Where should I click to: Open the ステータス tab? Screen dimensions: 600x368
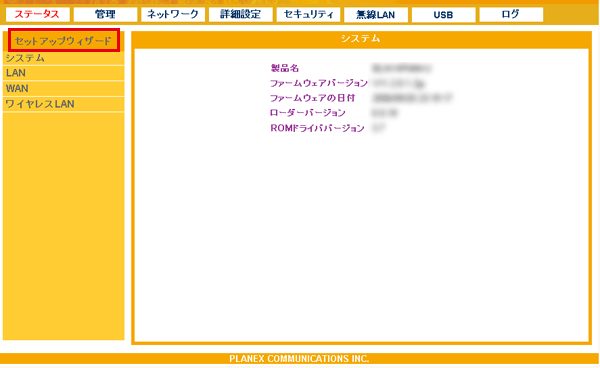click(x=38, y=15)
